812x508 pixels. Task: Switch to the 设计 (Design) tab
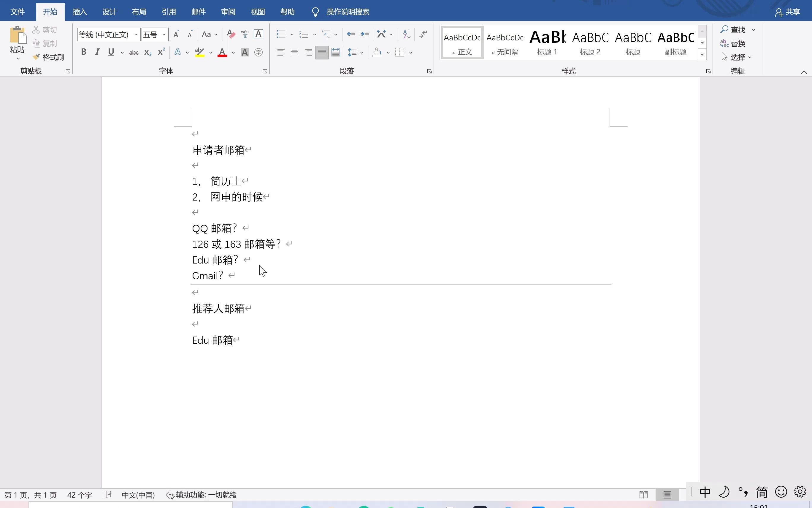tap(110, 12)
